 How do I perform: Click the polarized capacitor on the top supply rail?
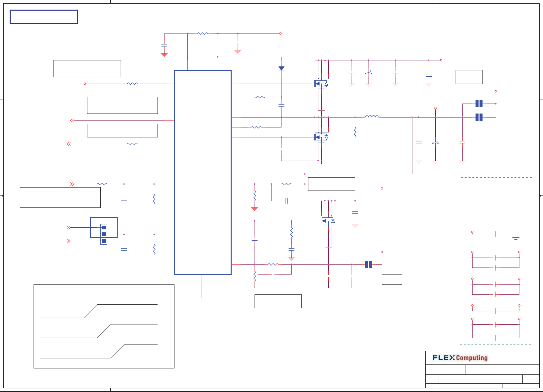[369, 72]
